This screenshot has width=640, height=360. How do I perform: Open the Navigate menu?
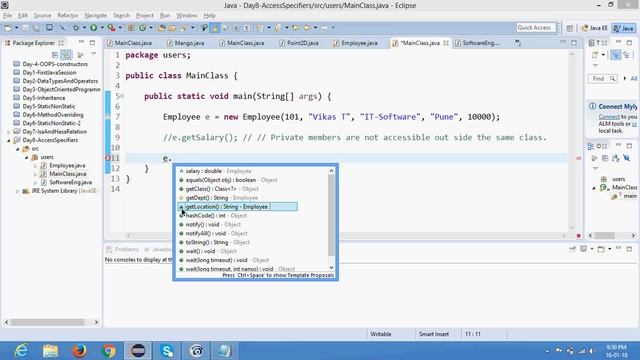click(96, 16)
